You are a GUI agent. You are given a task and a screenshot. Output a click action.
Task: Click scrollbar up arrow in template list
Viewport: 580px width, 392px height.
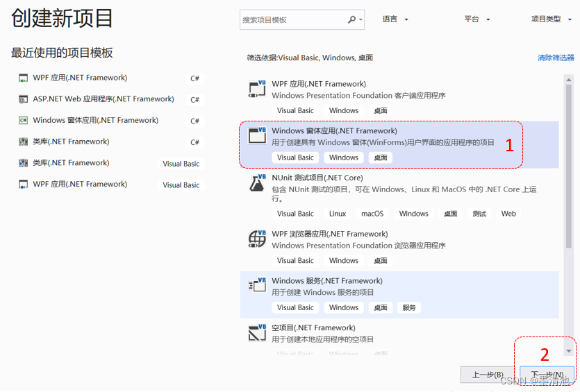pos(569,80)
